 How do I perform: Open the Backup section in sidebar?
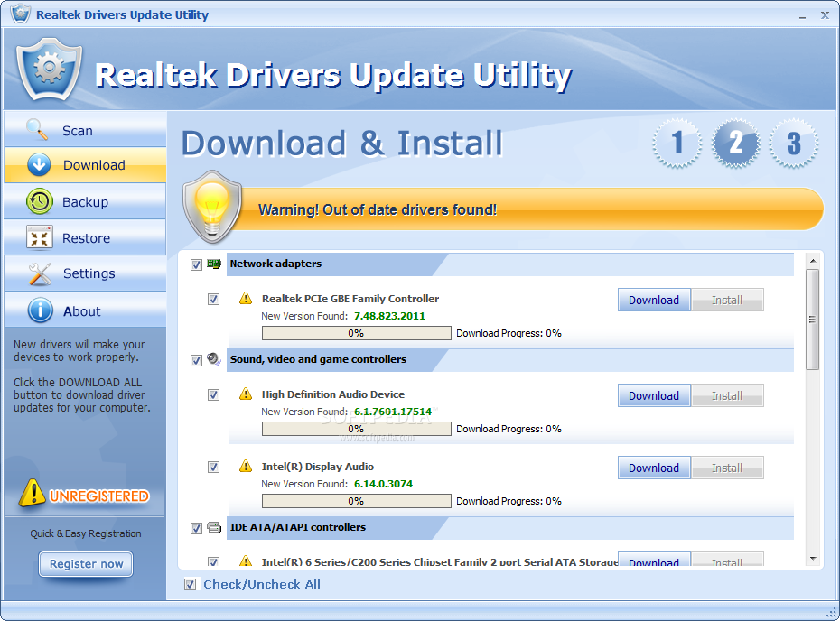(85, 202)
